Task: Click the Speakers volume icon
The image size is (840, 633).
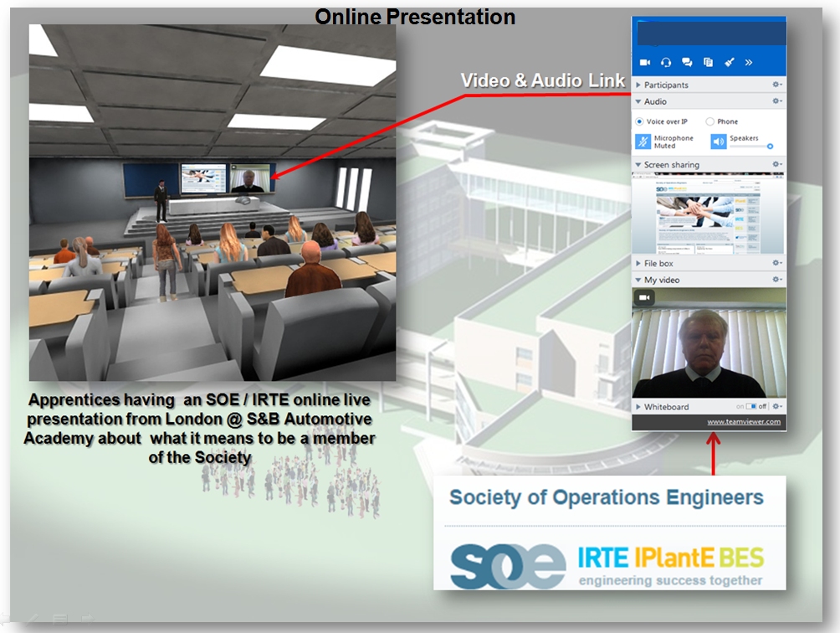Action: [x=719, y=142]
